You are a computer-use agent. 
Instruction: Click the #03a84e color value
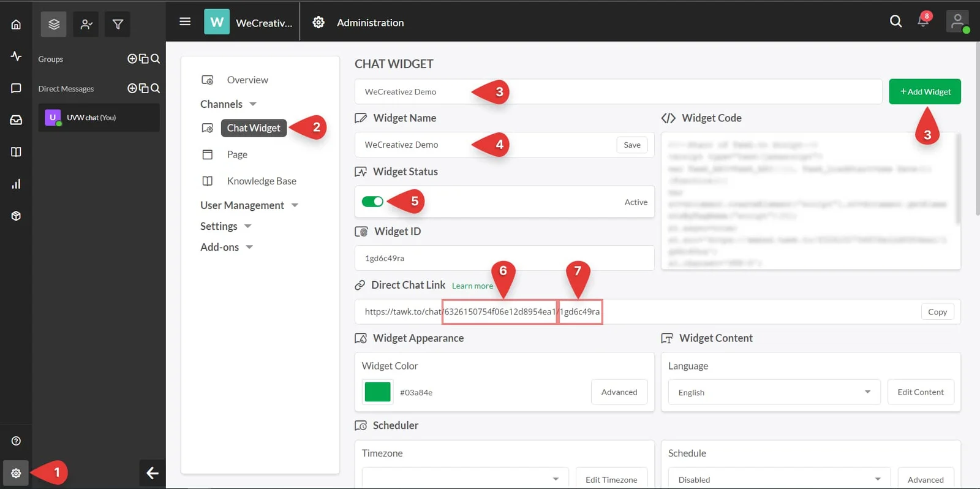pyautogui.click(x=416, y=392)
